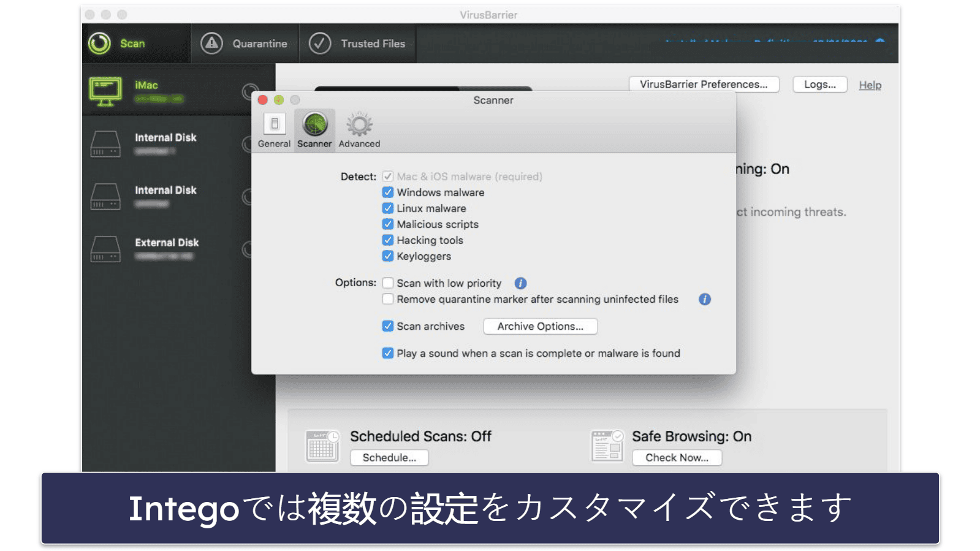The width and height of the screenshot is (980, 551).
Task: Follow the Help link
Action: pyautogui.click(x=870, y=85)
